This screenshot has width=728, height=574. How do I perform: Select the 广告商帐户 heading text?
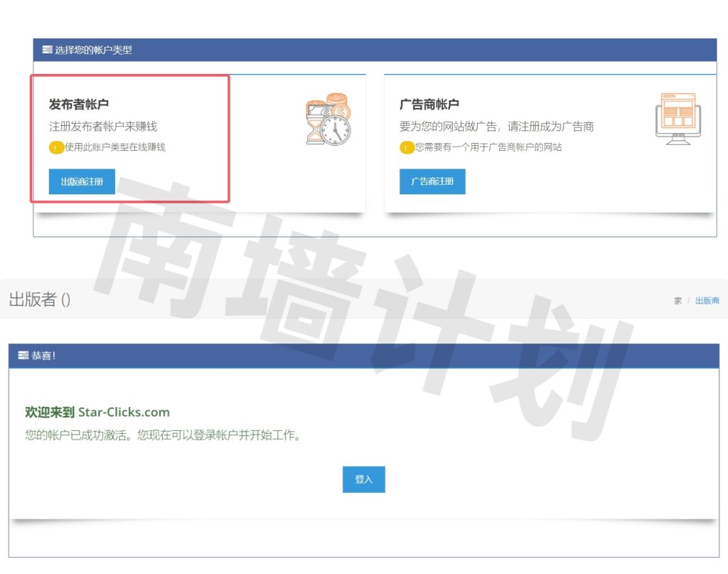coord(429,105)
